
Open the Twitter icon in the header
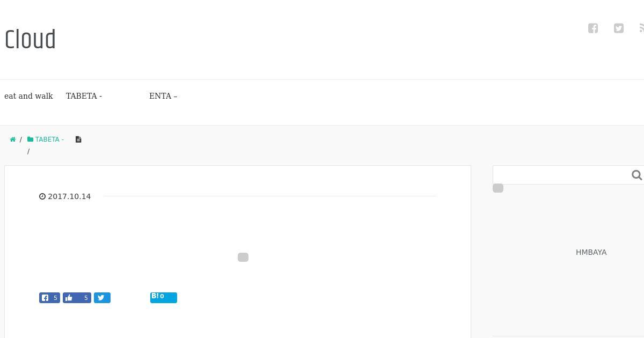tap(619, 28)
